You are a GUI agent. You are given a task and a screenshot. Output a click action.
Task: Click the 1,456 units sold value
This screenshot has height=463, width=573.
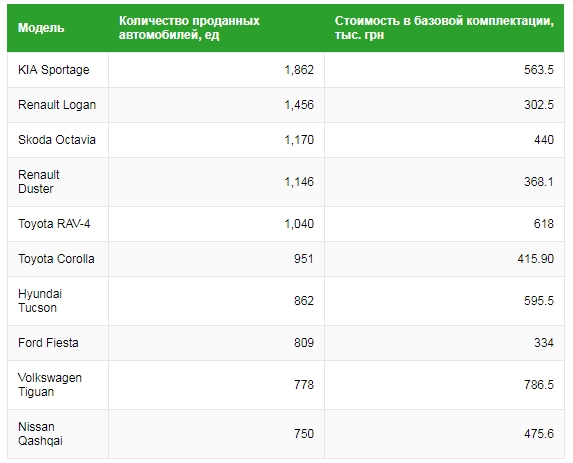299,105
